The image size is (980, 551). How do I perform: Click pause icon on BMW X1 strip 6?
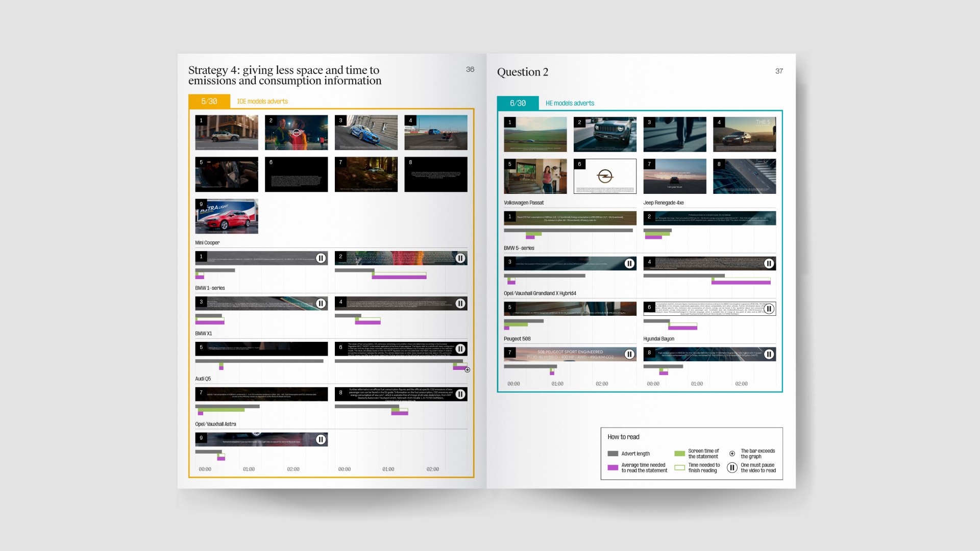click(x=460, y=349)
